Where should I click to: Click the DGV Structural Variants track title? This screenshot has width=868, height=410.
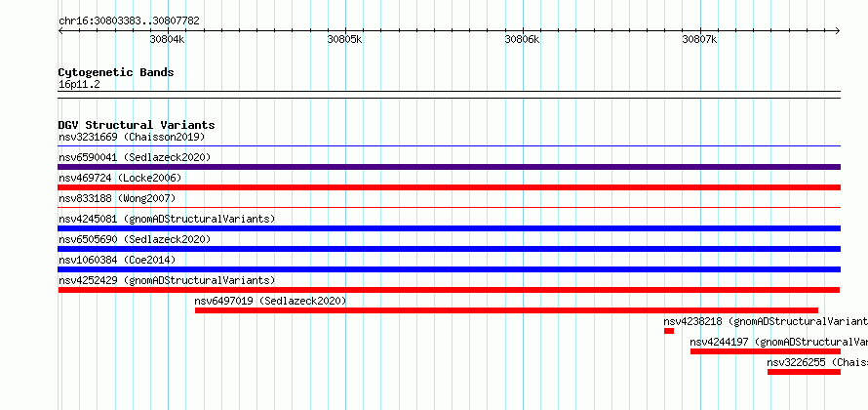[137, 125]
